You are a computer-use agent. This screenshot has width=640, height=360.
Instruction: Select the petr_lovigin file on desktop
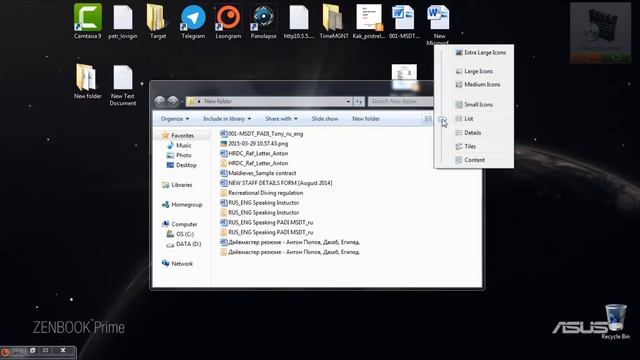(123, 22)
